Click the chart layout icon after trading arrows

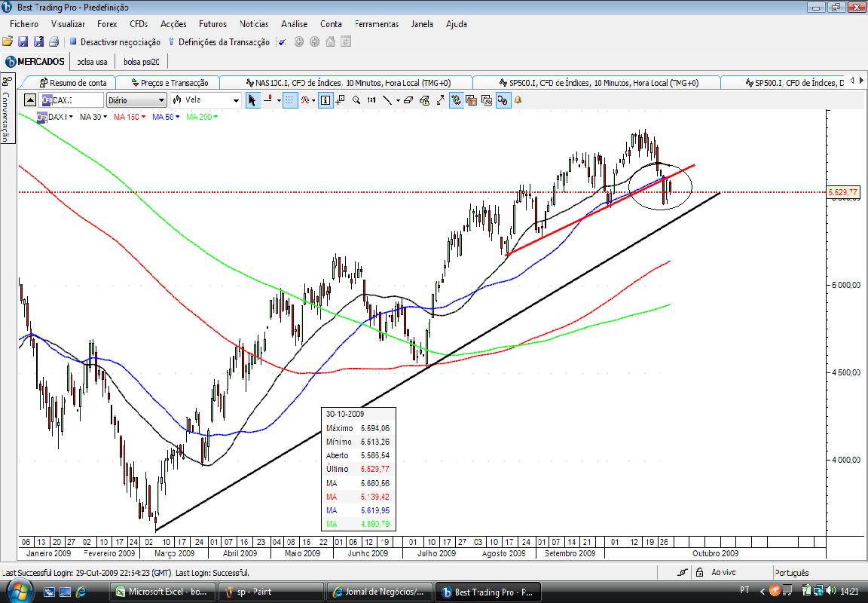(471, 100)
